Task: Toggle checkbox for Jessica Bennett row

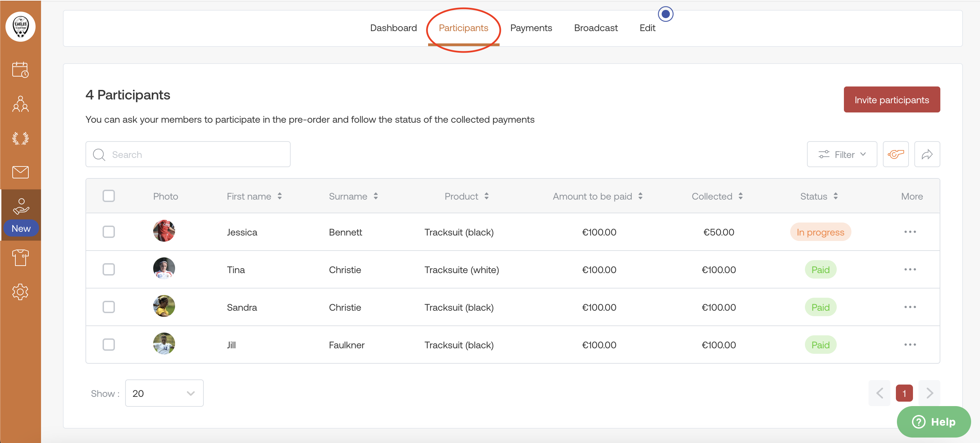Action: [109, 232]
